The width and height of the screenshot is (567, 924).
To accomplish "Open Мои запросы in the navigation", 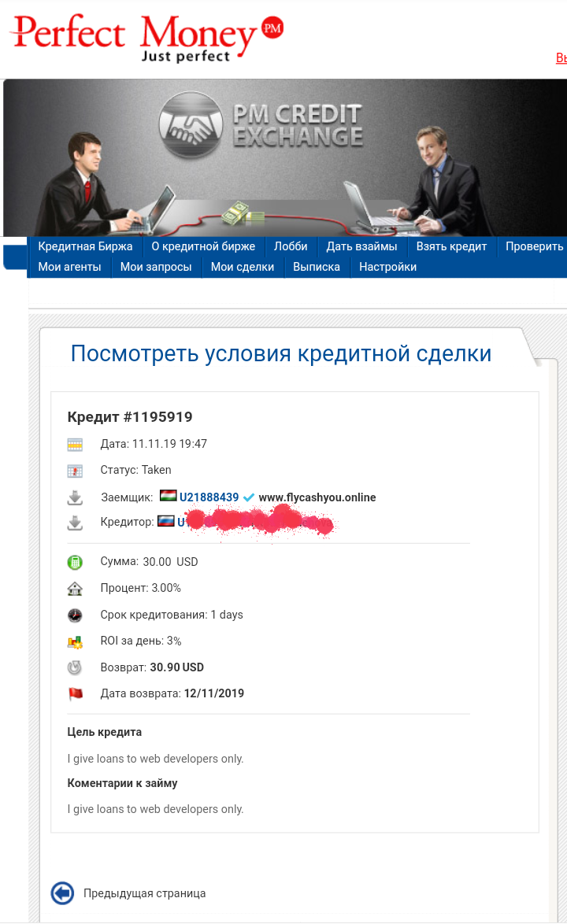I will (x=156, y=267).
